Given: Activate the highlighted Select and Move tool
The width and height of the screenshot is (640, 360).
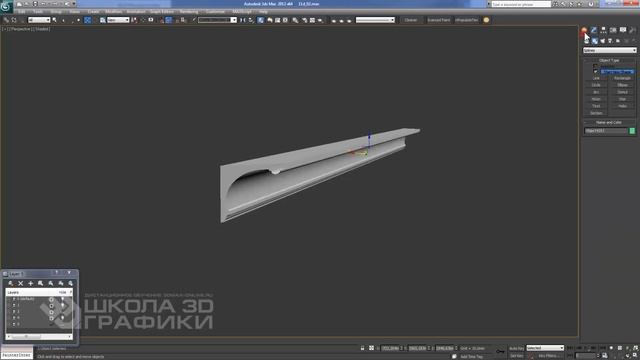Looking at the screenshot, I should click(87, 20).
